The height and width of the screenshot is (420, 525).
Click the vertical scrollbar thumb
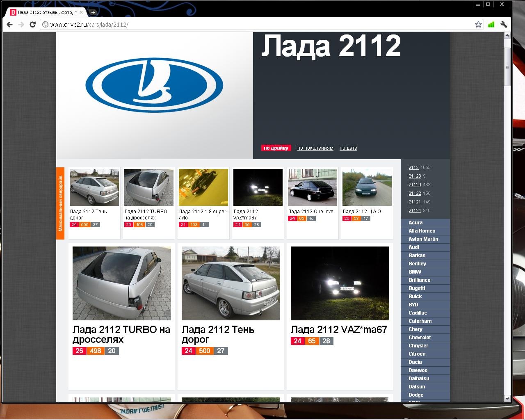click(x=507, y=67)
